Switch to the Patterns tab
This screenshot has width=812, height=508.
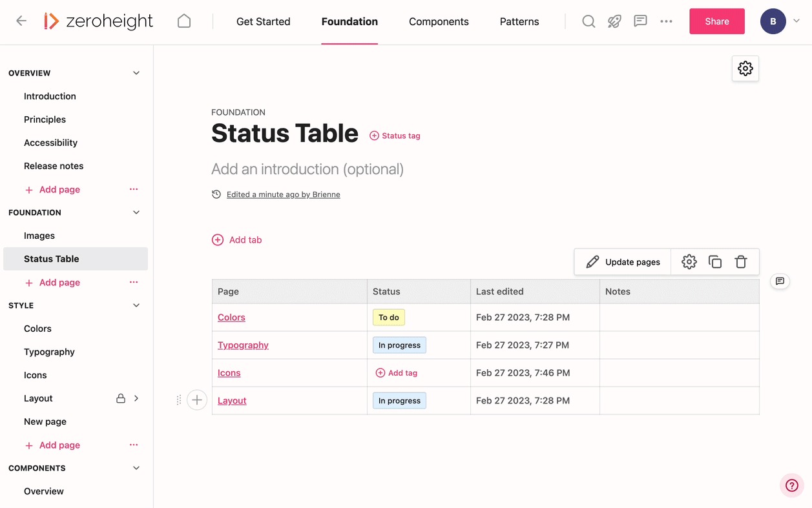[x=519, y=21]
